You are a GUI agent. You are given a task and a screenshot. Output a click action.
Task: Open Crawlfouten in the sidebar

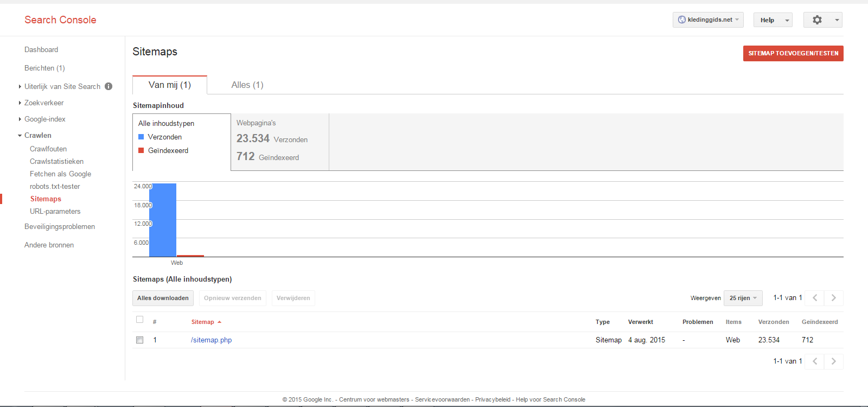(x=48, y=149)
